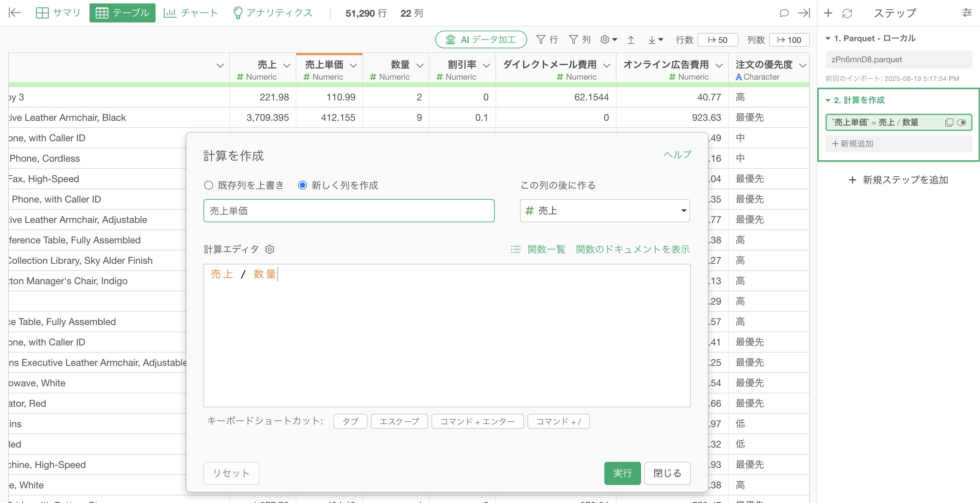Click the plus icon above steps panel

pos(828,13)
